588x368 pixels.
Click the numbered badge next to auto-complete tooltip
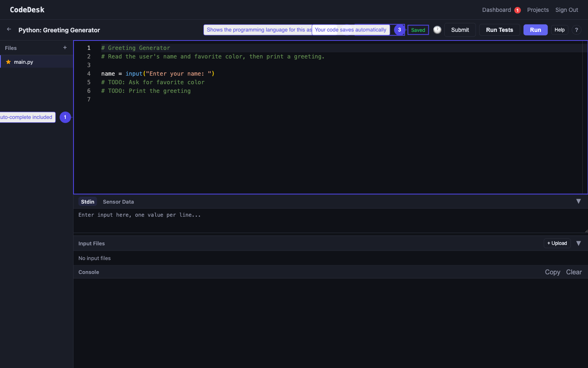65,117
